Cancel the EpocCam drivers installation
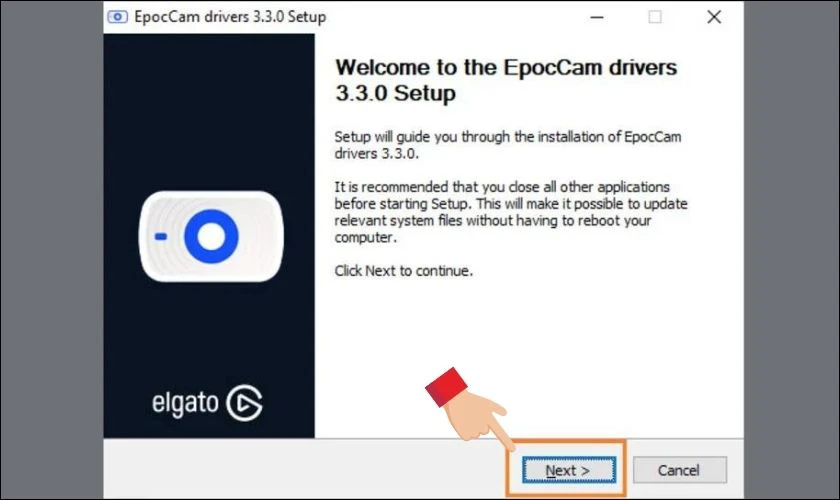Screen dimensions: 840x500 click(x=679, y=470)
